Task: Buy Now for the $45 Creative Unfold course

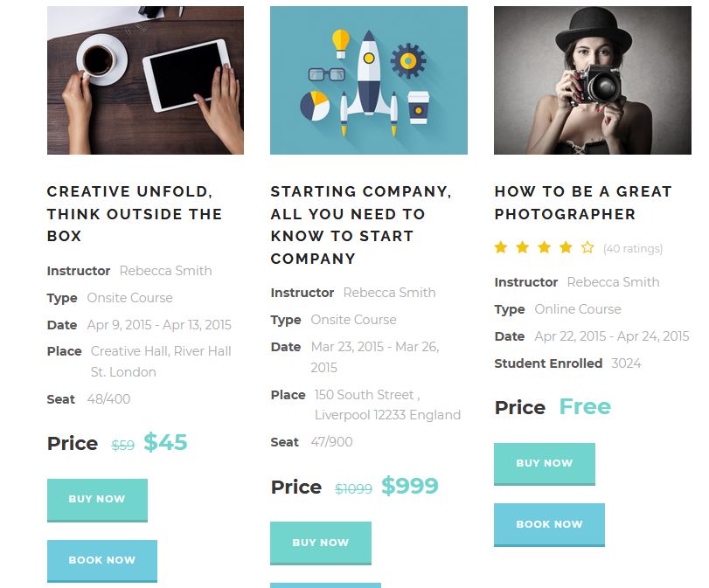Action: pos(97,501)
